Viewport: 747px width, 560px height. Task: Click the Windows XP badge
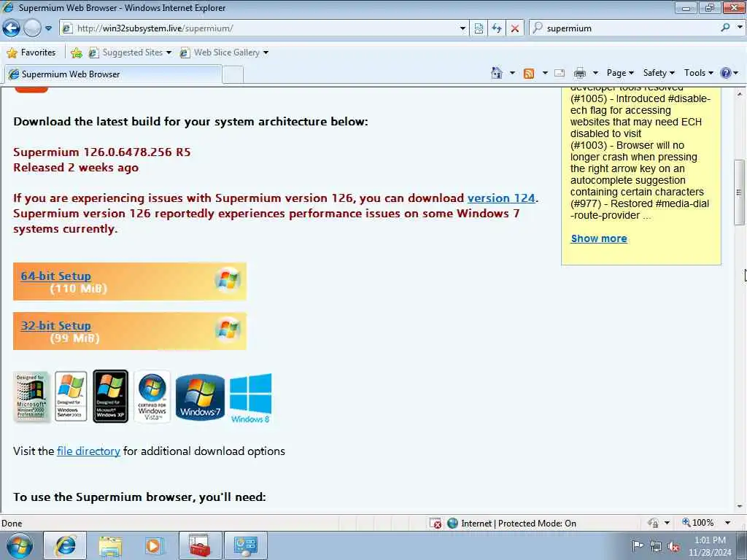pyautogui.click(x=111, y=396)
